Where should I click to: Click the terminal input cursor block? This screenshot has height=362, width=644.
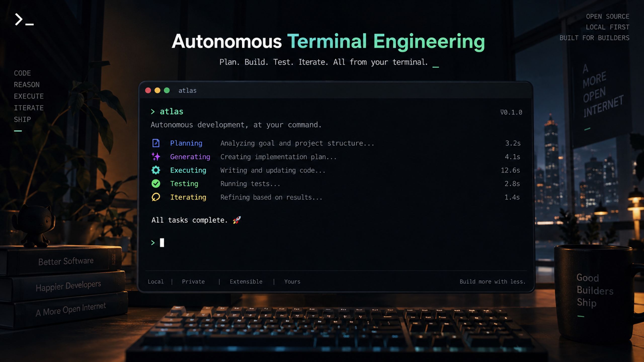(x=162, y=243)
